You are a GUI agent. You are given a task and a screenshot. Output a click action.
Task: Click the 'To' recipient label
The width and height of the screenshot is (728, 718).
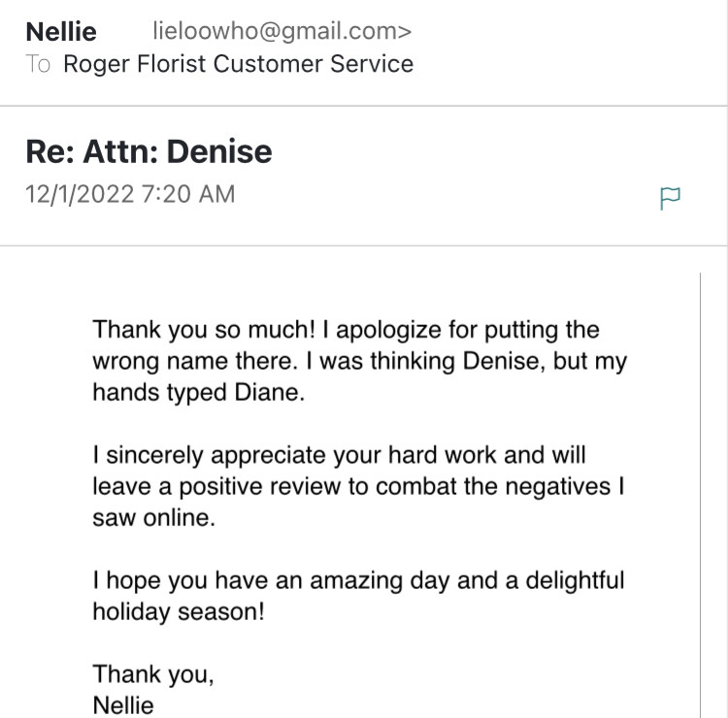tap(38, 64)
